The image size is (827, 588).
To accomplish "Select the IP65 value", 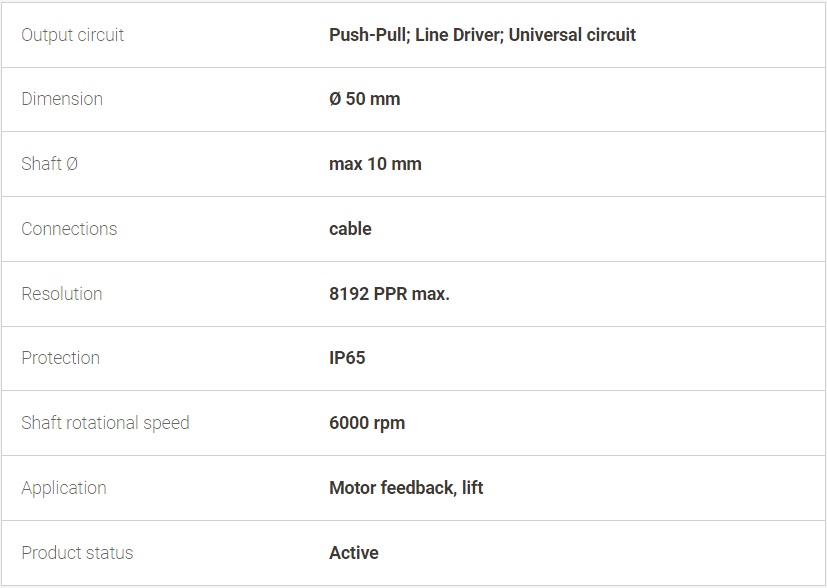I will tap(347, 358).
